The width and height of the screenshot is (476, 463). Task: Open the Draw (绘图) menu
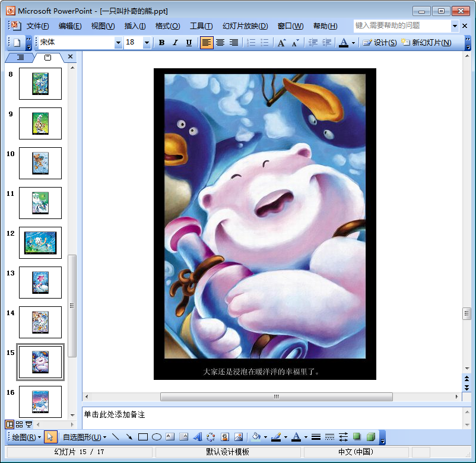point(26,437)
